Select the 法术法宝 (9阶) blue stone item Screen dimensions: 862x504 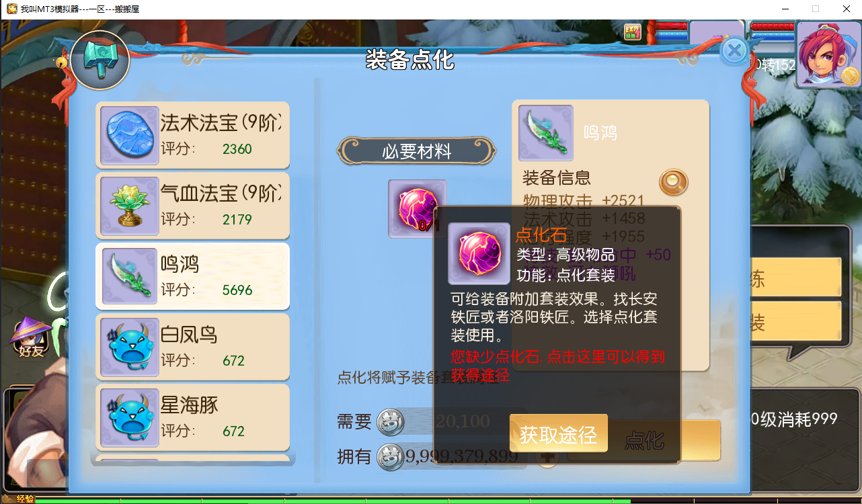[x=193, y=135]
